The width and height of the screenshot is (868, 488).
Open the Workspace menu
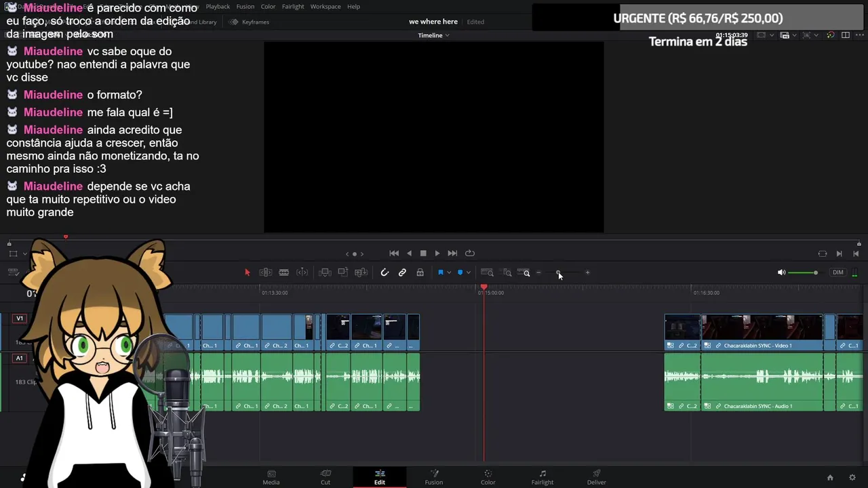(325, 6)
